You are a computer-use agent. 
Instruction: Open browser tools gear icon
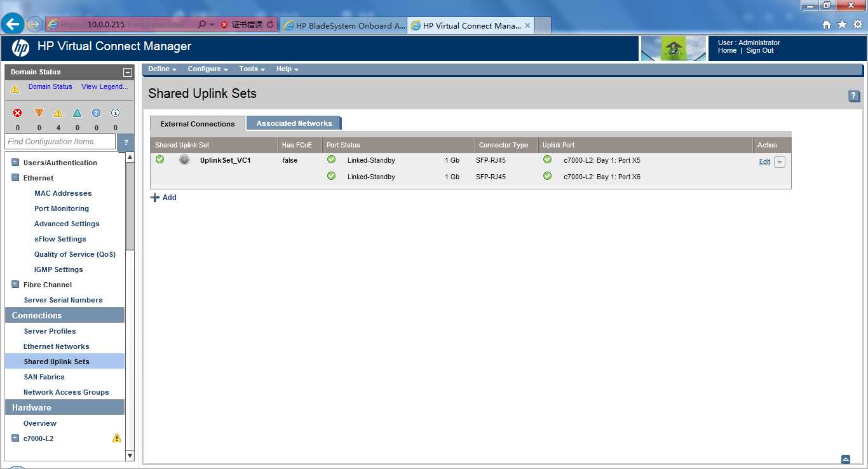857,25
